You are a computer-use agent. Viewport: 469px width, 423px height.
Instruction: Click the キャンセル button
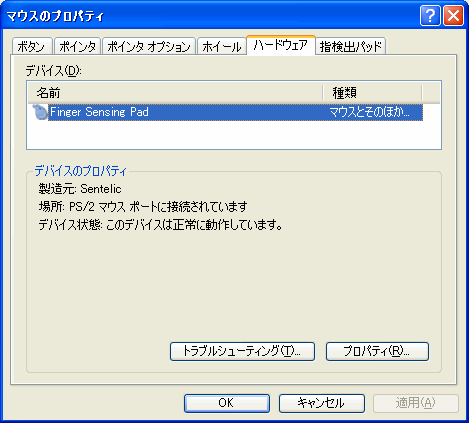(x=322, y=403)
